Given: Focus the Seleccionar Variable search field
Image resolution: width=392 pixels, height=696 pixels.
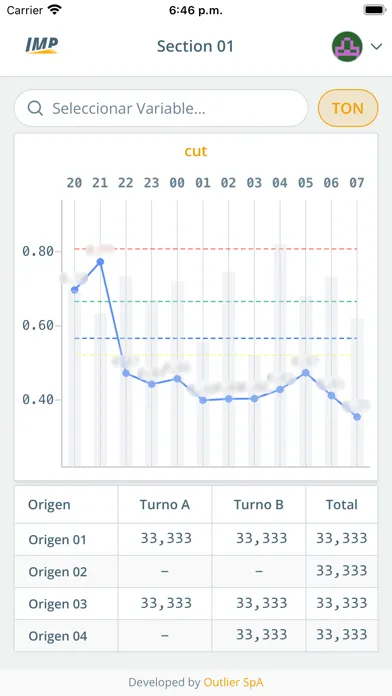Looking at the screenshot, I should click(x=161, y=108).
